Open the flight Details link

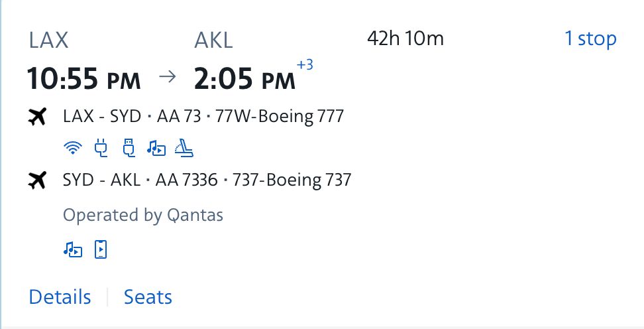click(60, 297)
